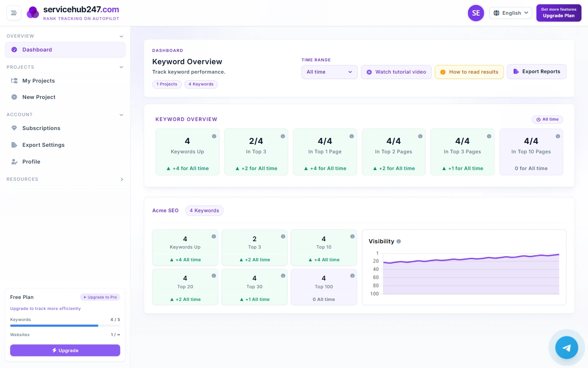Click the Dashboard sidebar icon
This screenshot has height=368, width=588.
(x=14, y=49)
